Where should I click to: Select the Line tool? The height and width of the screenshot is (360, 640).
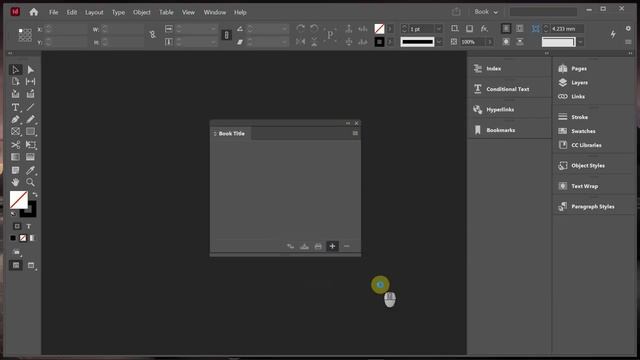coord(31,107)
